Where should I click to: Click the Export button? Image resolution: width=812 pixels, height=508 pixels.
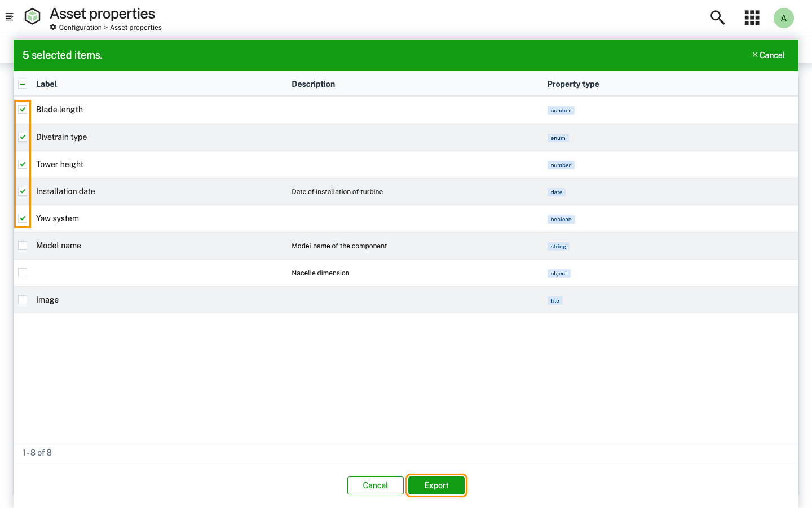pos(436,485)
